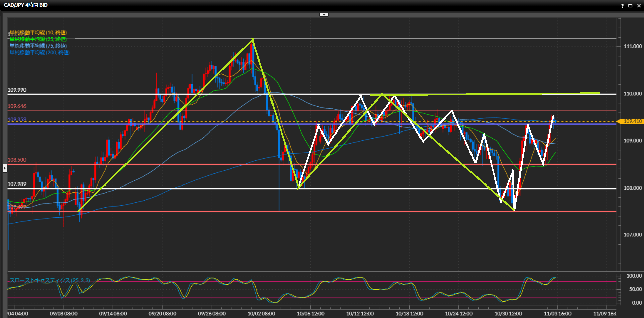Click the help question mark icon
The width and height of the screenshot is (644, 318).
[x=622, y=6]
